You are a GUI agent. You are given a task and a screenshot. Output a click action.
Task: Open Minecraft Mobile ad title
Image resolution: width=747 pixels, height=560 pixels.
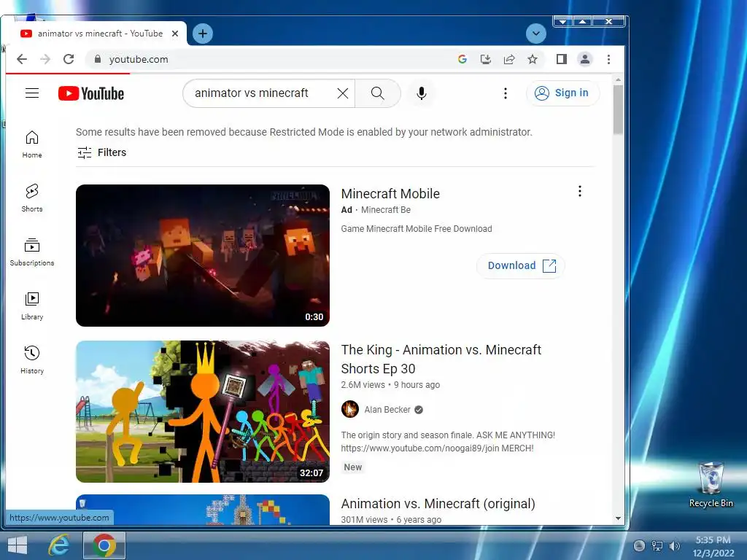(390, 194)
